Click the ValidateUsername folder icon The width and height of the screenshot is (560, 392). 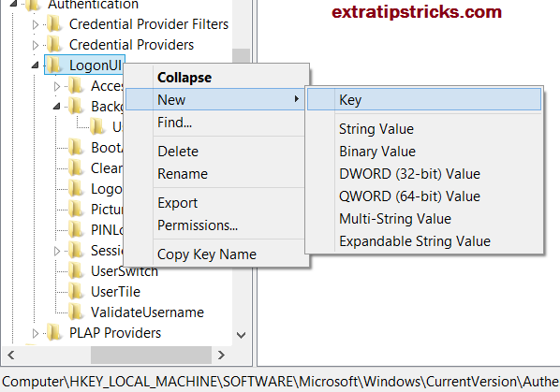point(75,312)
